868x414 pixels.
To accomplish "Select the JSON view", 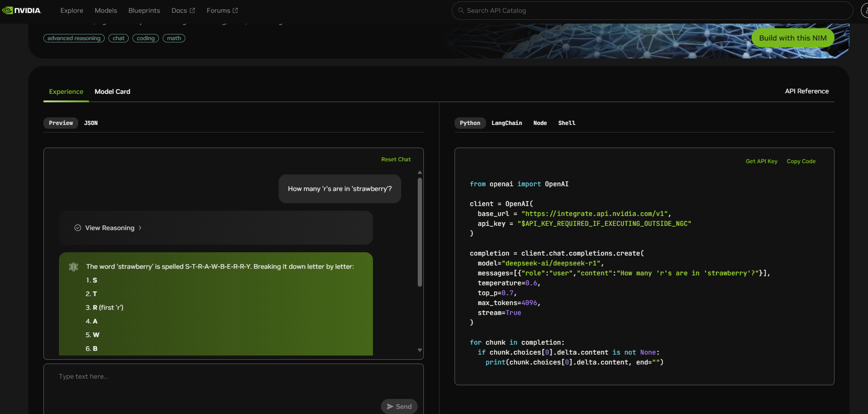I will [91, 123].
